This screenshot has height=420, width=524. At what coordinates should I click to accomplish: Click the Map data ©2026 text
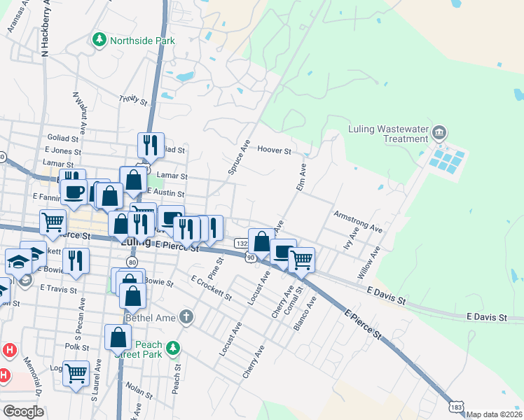coord(495,414)
